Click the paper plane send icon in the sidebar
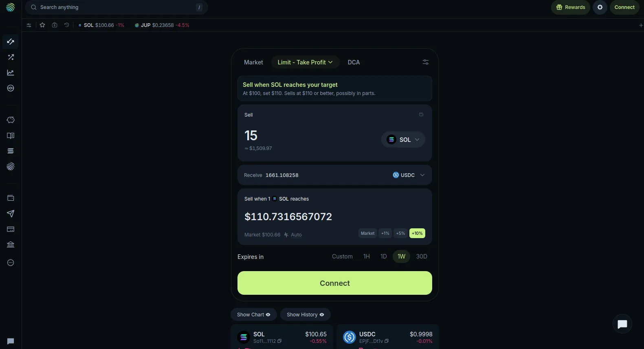 point(11,214)
